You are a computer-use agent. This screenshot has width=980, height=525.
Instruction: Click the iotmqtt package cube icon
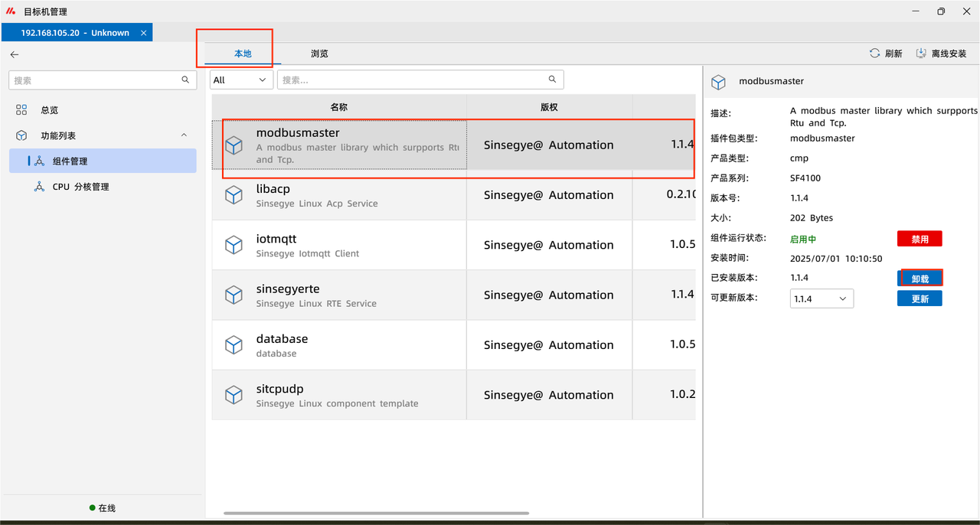pos(234,245)
